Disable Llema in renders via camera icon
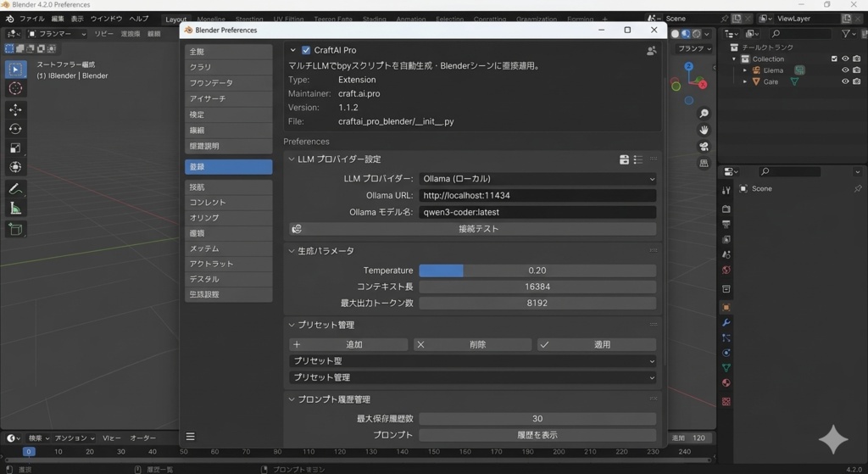Viewport: 868px width, 474px height. click(857, 70)
